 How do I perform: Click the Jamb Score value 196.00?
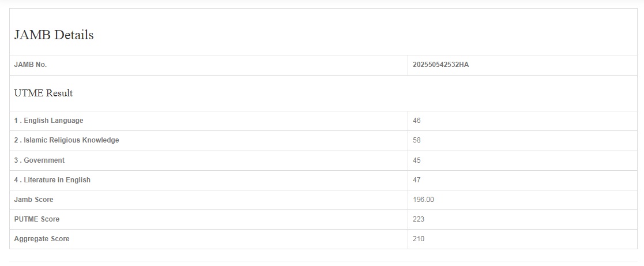(423, 200)
